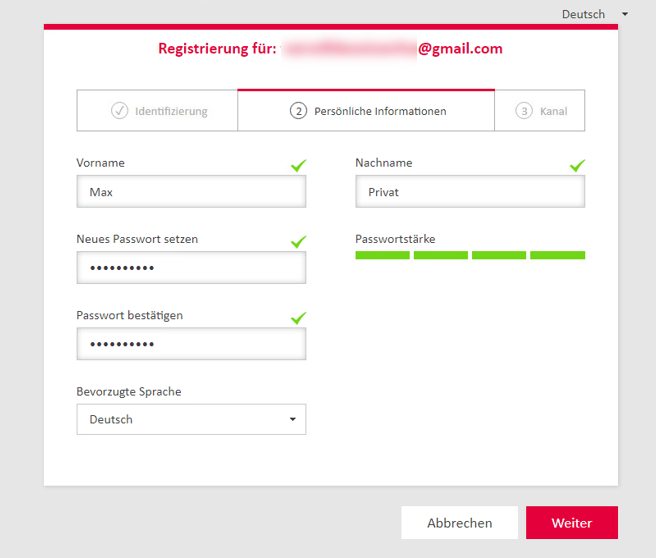Focus the Nachname field containing Privat

tap(469, 192)
